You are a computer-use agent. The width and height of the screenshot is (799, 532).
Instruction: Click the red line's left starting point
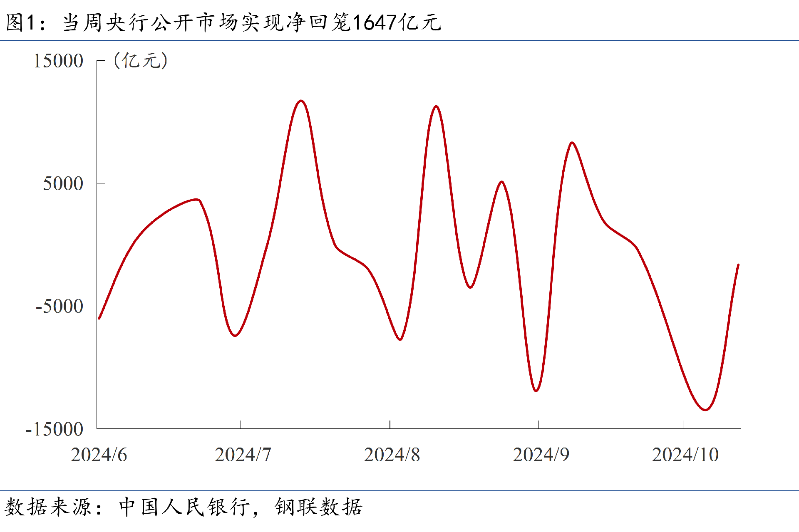tap(99, 318)
